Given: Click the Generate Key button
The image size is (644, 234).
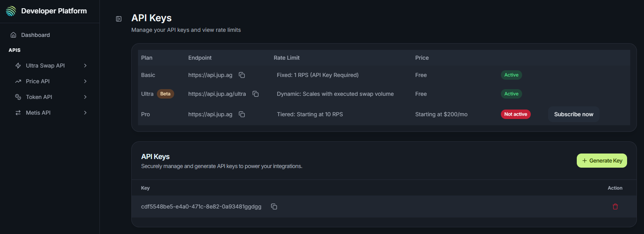Looking at the screenshot, I should point(602,161).
